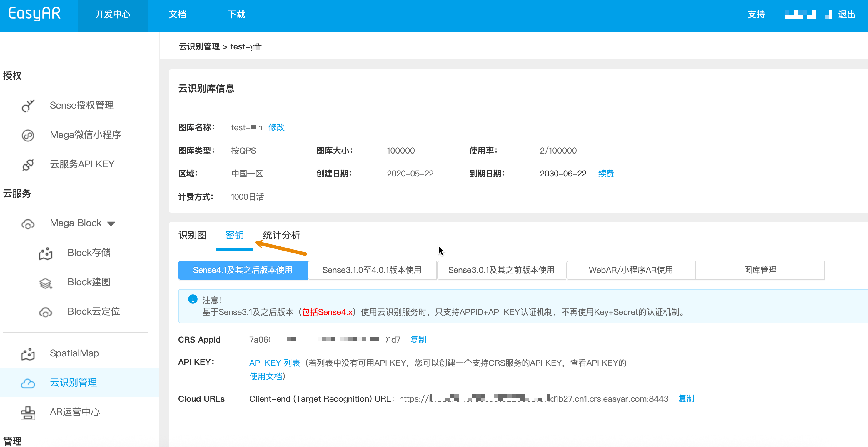Click the Block存储 icon in sidebar

(46, 253)
